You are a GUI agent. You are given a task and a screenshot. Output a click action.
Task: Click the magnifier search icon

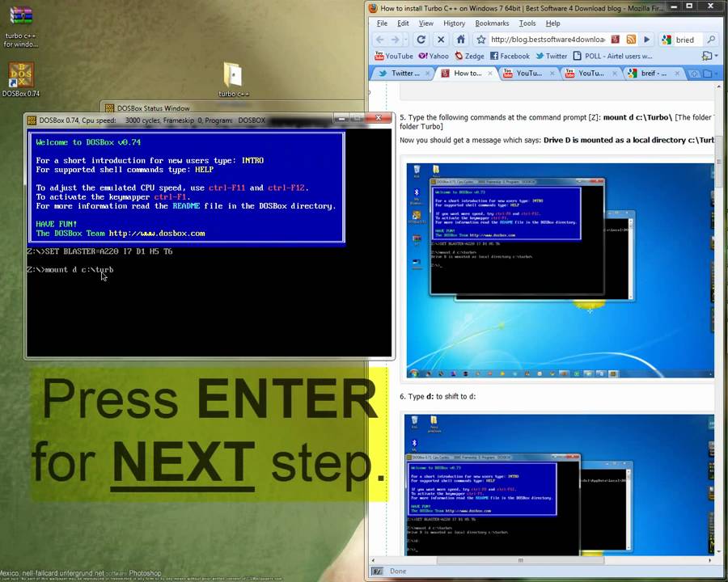tap(711, 40)
